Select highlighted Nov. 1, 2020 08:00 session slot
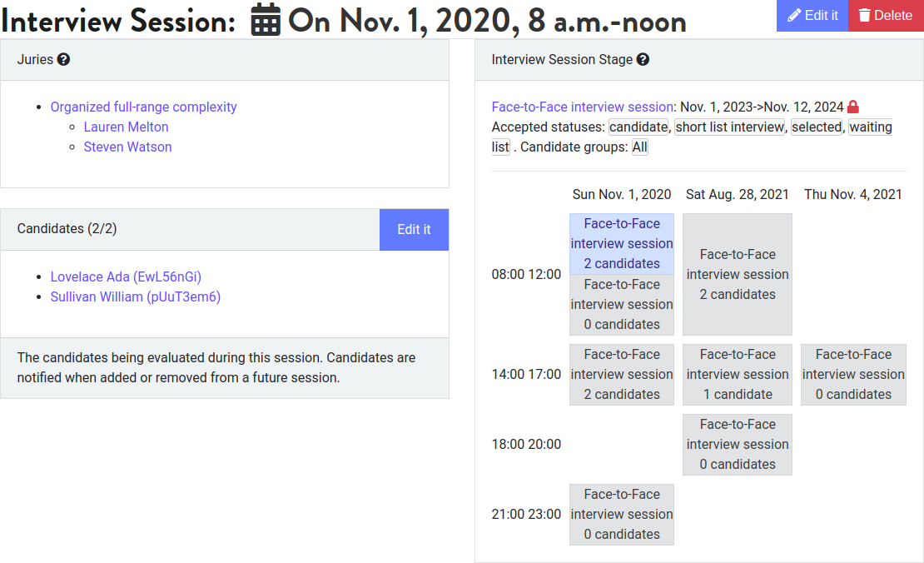 tap(622, 243)
